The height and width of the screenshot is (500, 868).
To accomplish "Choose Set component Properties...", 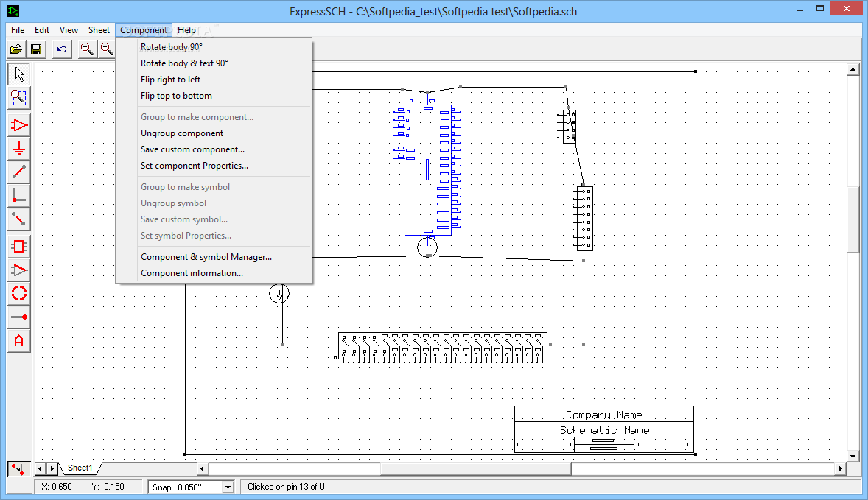I will tap(214, 166).
